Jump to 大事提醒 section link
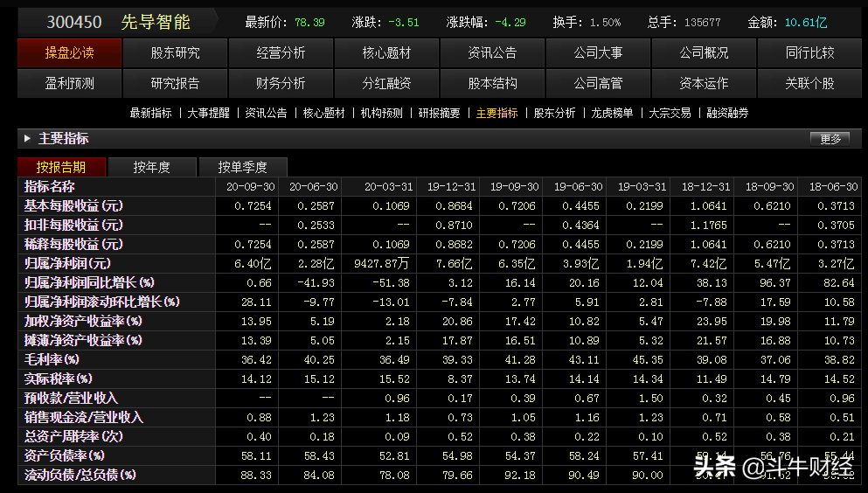Screen dimensions: 868x493 (x=208, y=114)
